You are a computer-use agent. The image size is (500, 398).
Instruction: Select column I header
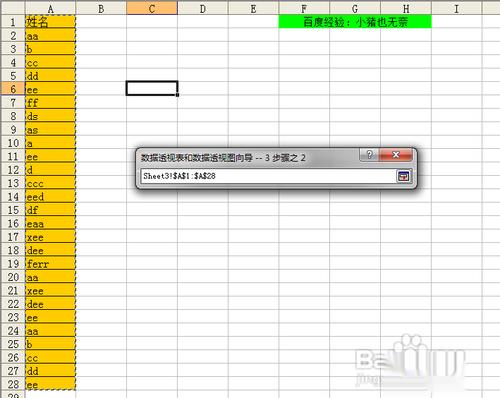pyautogui.click(x=456, y=9)
